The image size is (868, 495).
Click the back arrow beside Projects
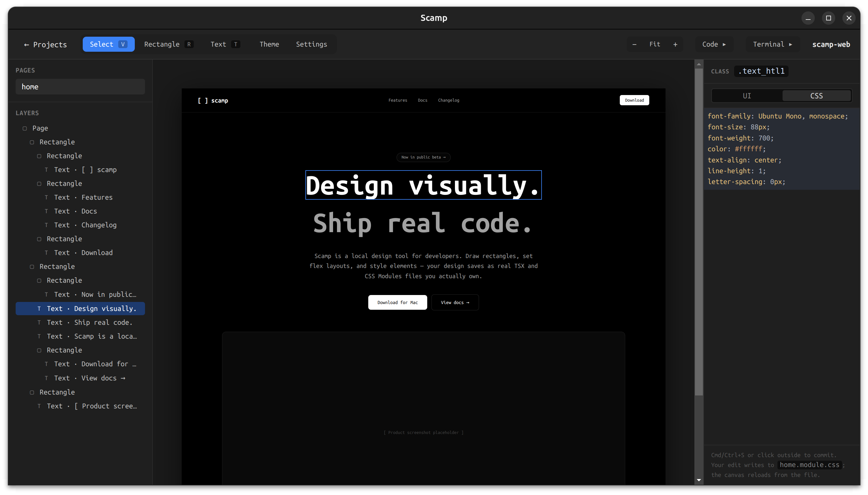coord(26,44)
